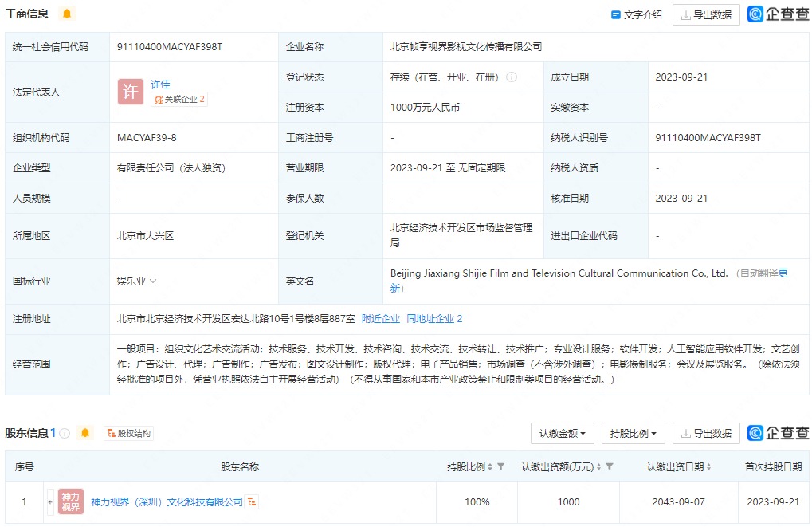Click the bell alert icon beside 工商信息
The image size is (812, 527).
67,14
